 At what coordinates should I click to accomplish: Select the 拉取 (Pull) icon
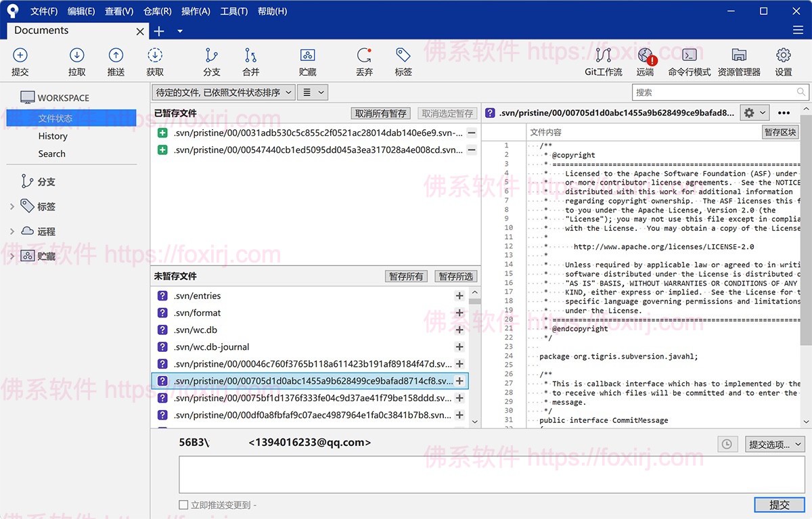(76, 61)
